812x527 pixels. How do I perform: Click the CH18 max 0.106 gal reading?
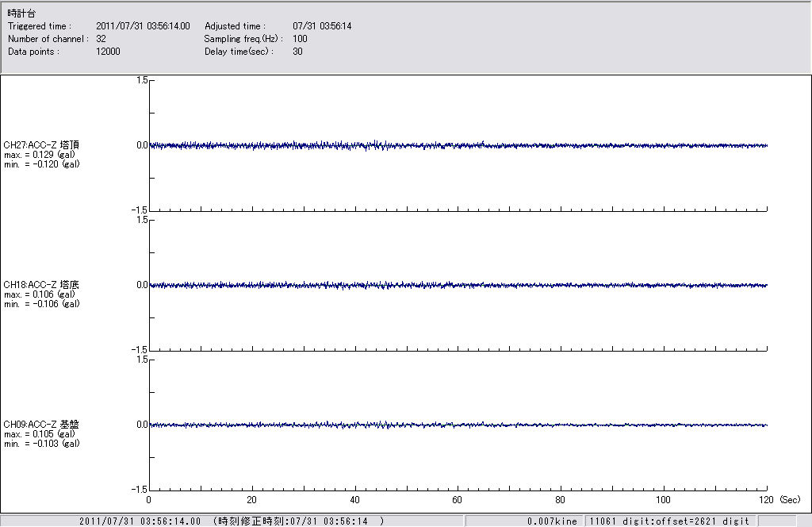coord(40,294)
